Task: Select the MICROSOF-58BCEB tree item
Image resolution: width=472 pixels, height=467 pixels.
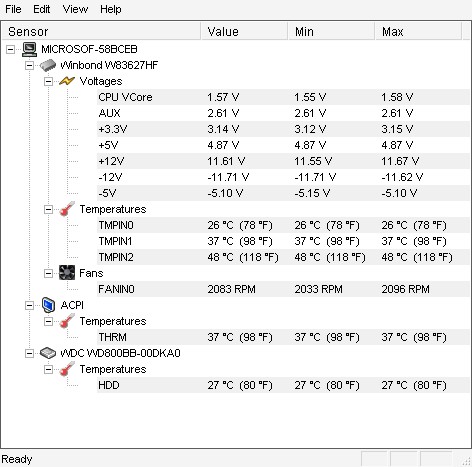Action: coord(89,49)
